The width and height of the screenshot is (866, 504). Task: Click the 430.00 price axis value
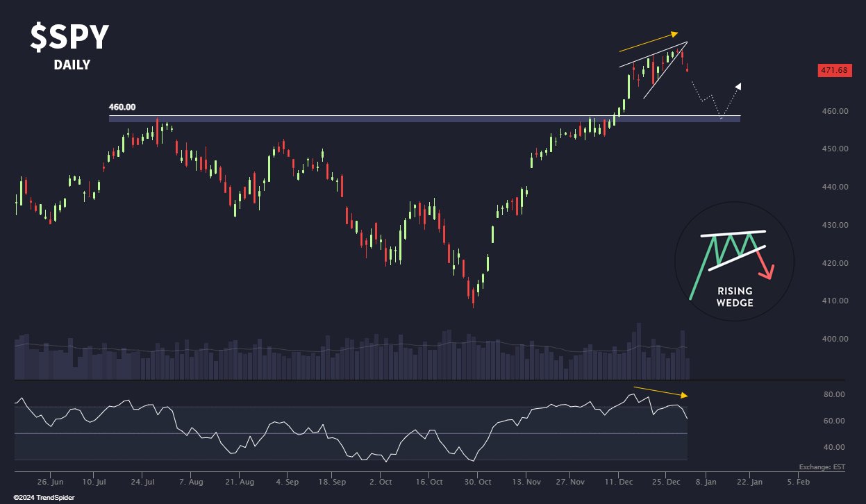pyautogui.click(x=836, y=226)
